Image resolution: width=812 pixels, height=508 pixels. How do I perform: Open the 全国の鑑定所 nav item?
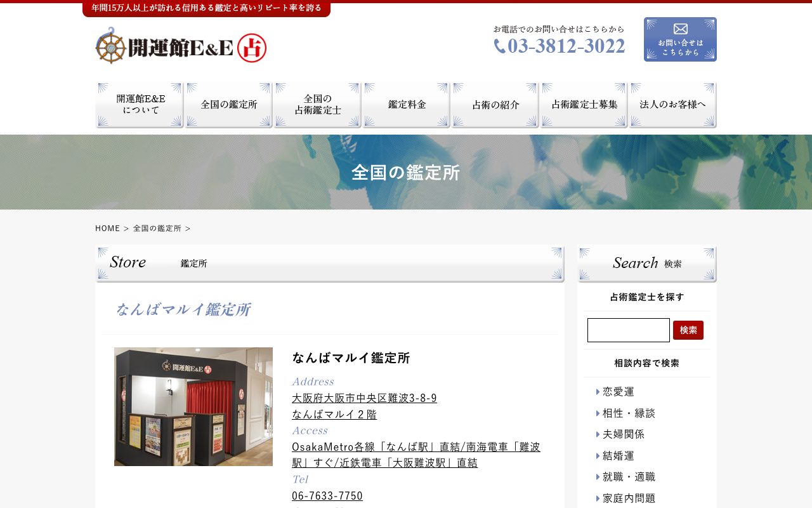pos(228,105)
